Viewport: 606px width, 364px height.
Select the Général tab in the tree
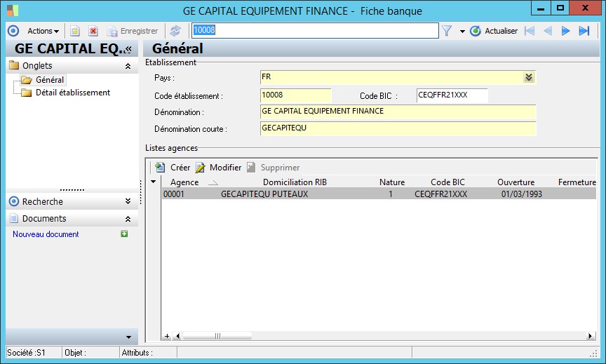(50, 80)
